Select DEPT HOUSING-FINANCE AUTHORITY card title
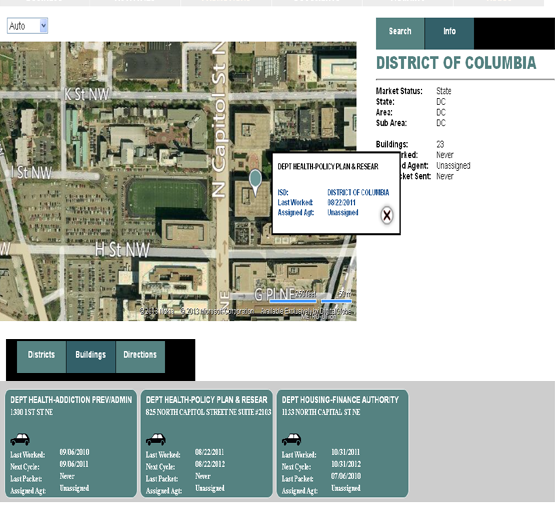 pos(340,400)
